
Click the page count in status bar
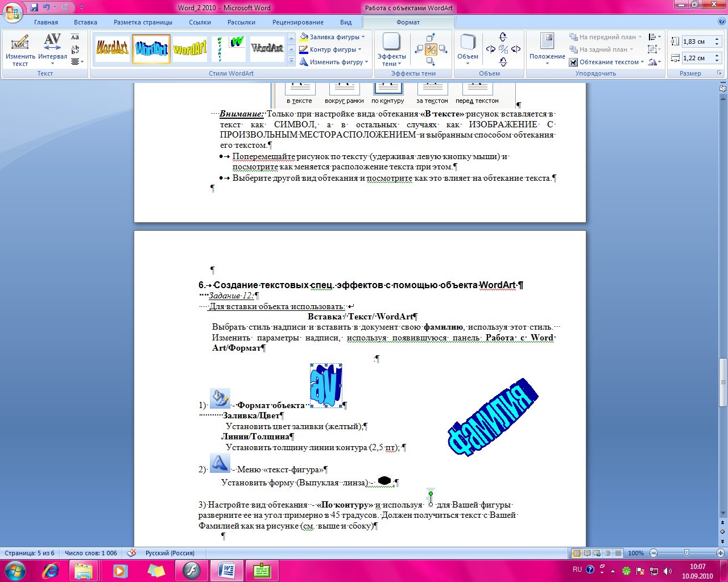point(30,553)
